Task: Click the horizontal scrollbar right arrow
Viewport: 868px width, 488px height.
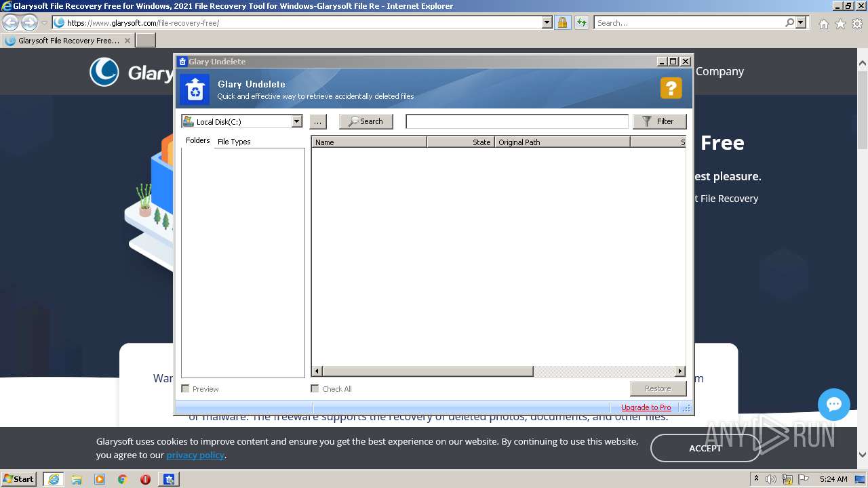Action: pyautogui.click(x=680, y=371)
